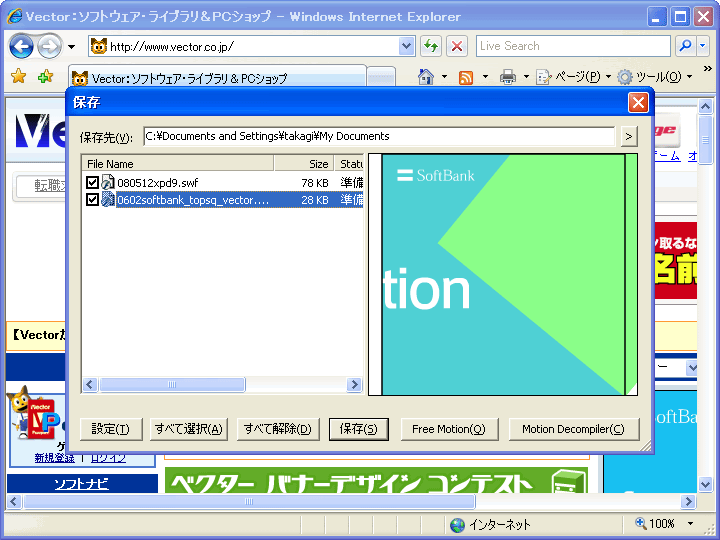Expand the RSS feeds dropdown arrow
720x540 pixels.
(485, 77)
